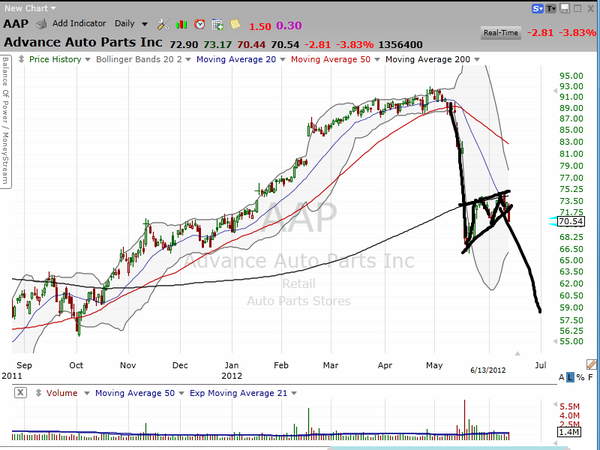Screen dimensions: 600x450
Task: Click the Oct label on date axis
Action: click(x=76, y=365)
